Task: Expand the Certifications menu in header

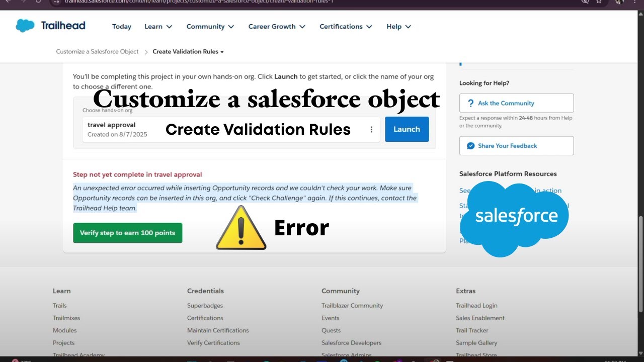Action: click(x=346, y=27)
